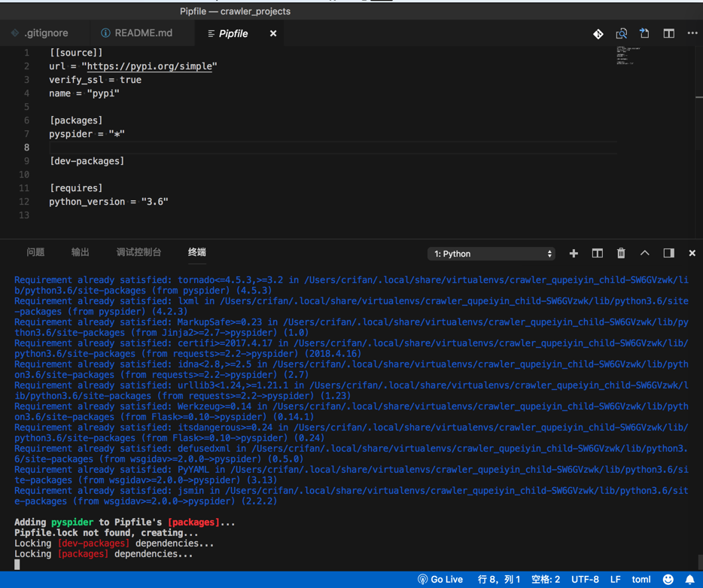Open changes preview icon in editor toolbar
Screen dimensions: 703x588
click(622, 34)
